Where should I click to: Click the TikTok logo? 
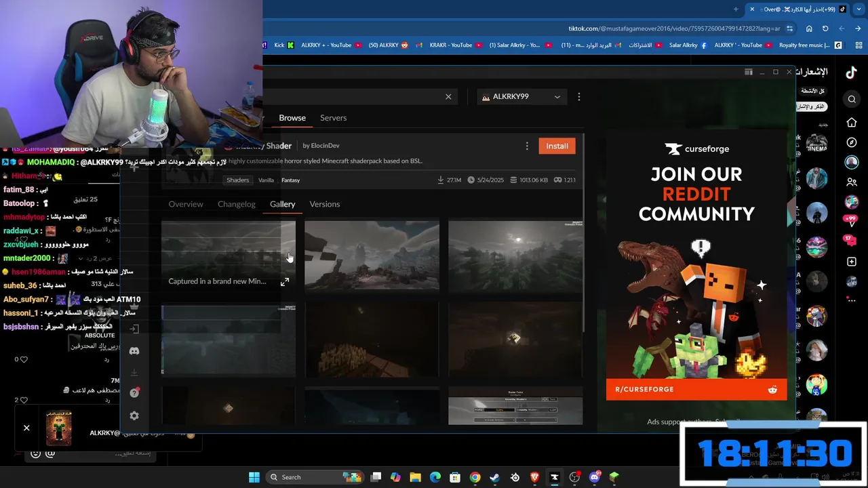[850, 72]
